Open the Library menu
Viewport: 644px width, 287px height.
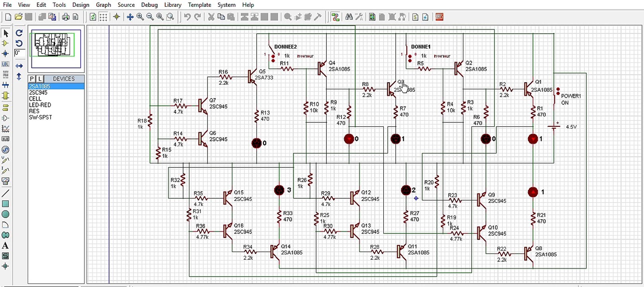click(173, 5)
